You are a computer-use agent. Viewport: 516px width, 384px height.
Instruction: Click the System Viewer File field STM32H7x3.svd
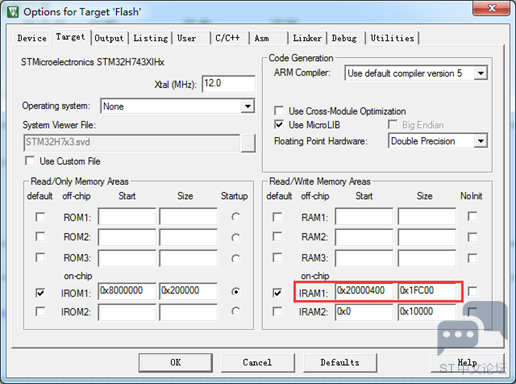132,143
